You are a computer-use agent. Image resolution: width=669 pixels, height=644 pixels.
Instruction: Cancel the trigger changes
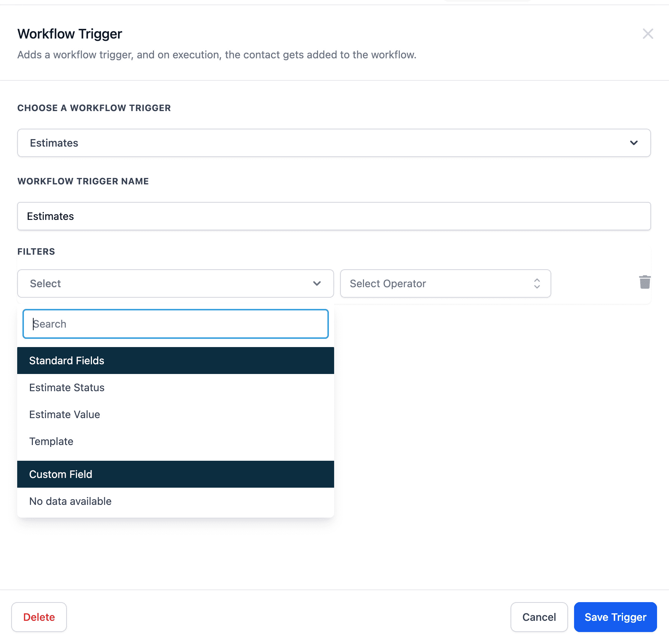pyautogui.click(x=539, y=617)
